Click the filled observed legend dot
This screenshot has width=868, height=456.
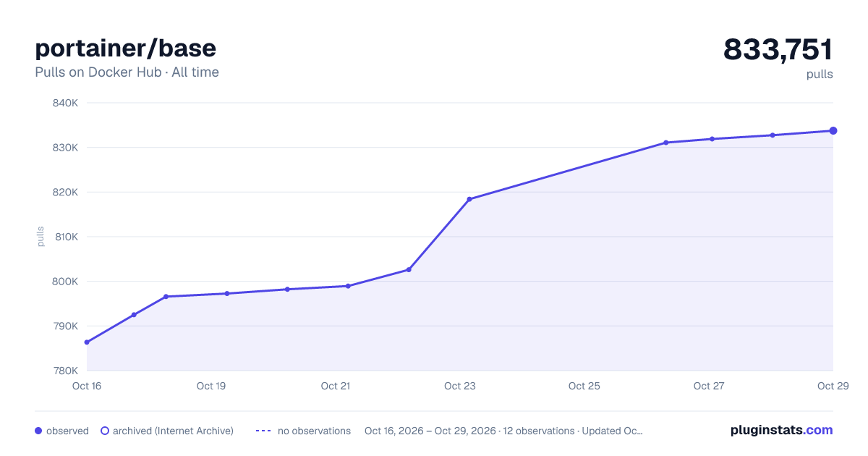38,431
